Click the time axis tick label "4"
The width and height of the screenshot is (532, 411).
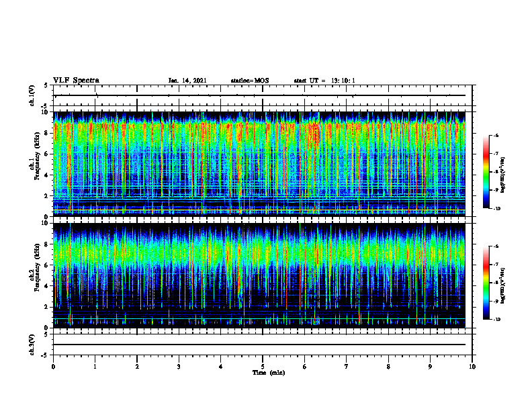pyautogui.click(x=221, y=367)
